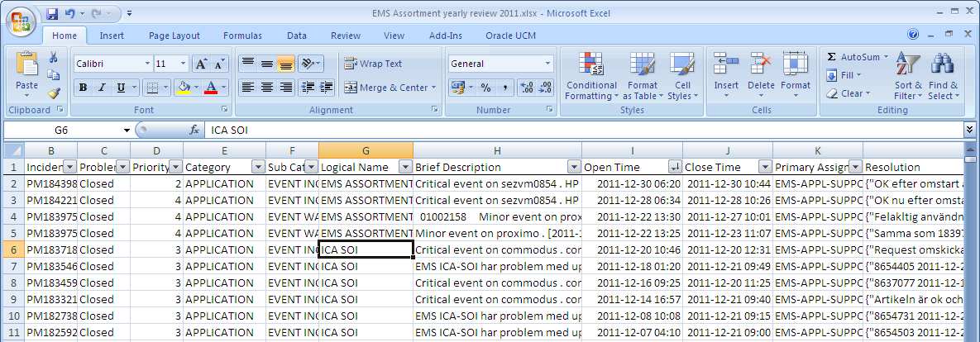Align text left in cell
The image size is (980, 342).
point(248,88)
